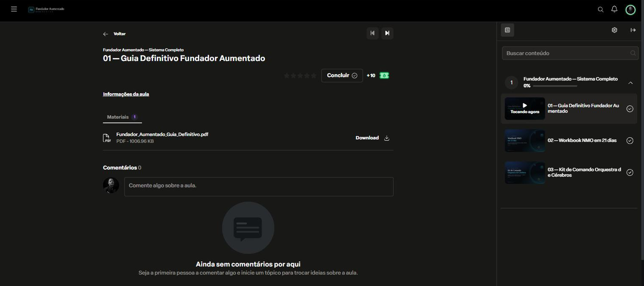Click the 01 — Guia Definitivo sidebar title
Screen dimensions: 644x286
(583, 109)
